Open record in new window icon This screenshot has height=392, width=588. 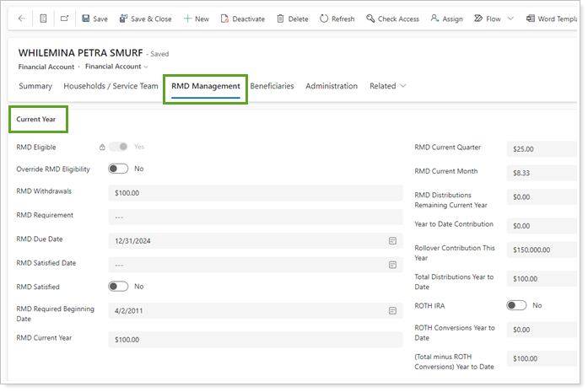point(64,19)
